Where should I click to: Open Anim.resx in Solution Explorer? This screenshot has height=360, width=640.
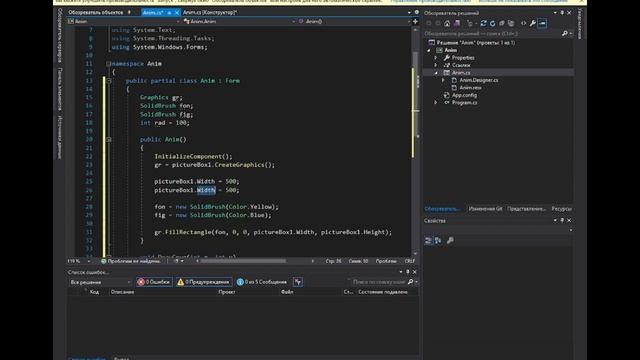470,88
